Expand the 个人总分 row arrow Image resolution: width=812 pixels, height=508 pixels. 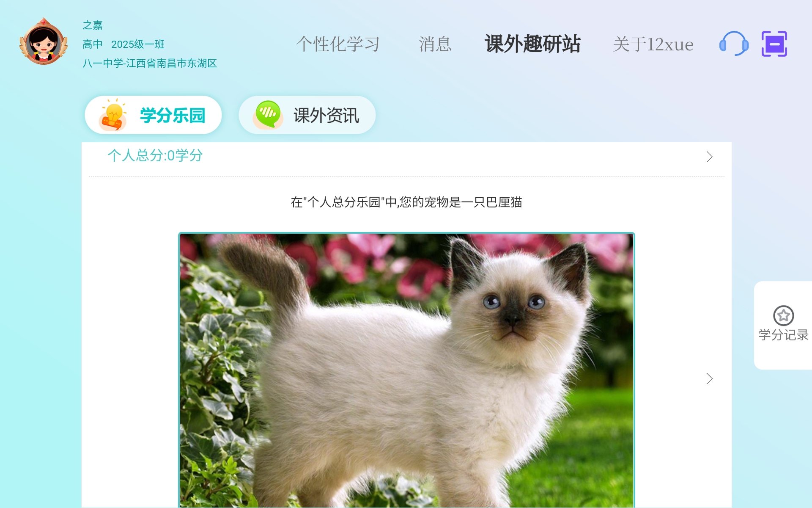click(x=710, y=157)
